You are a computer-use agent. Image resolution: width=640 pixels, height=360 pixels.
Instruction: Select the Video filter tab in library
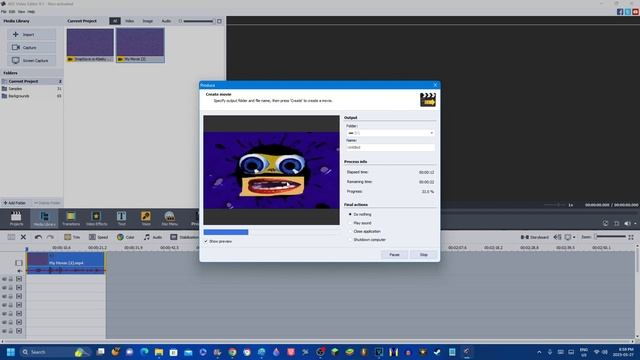coord(129,21)
